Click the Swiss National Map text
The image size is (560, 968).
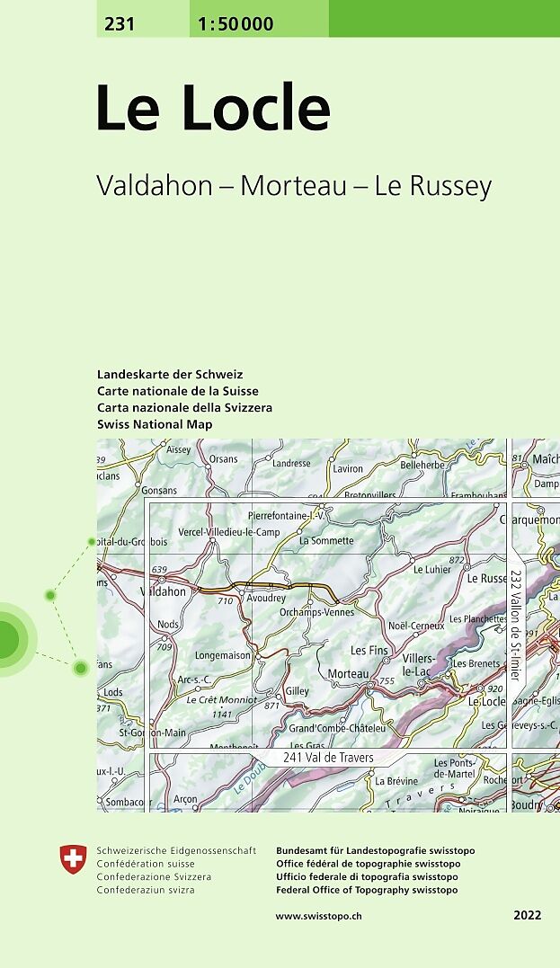155,424
